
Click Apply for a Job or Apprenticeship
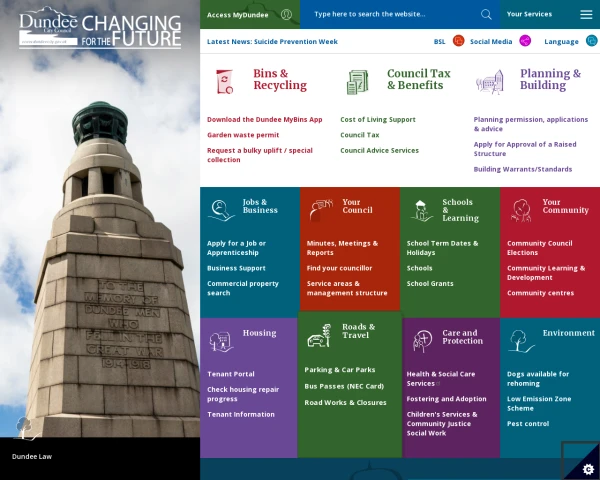tap(236, 248)
